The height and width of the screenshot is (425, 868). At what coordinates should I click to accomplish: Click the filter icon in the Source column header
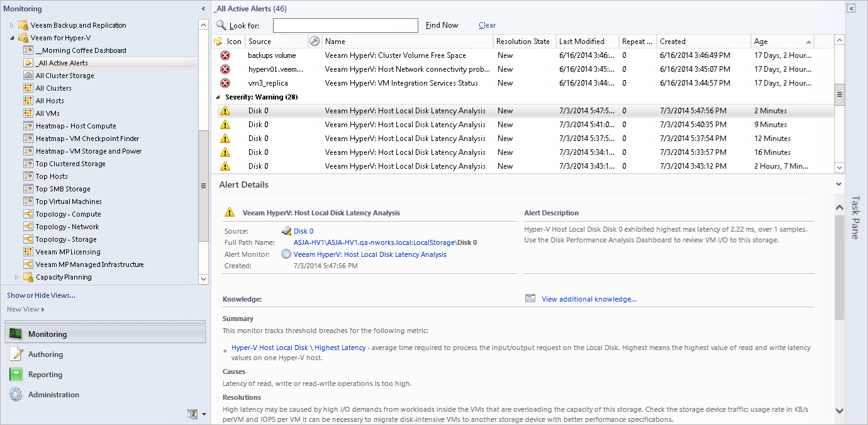(315, 40)
